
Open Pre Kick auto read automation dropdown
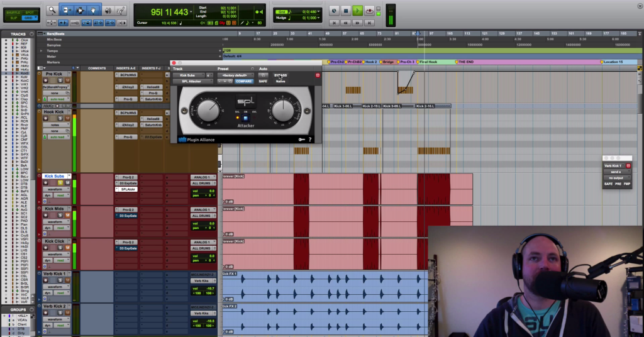click(x=60, y=99)
